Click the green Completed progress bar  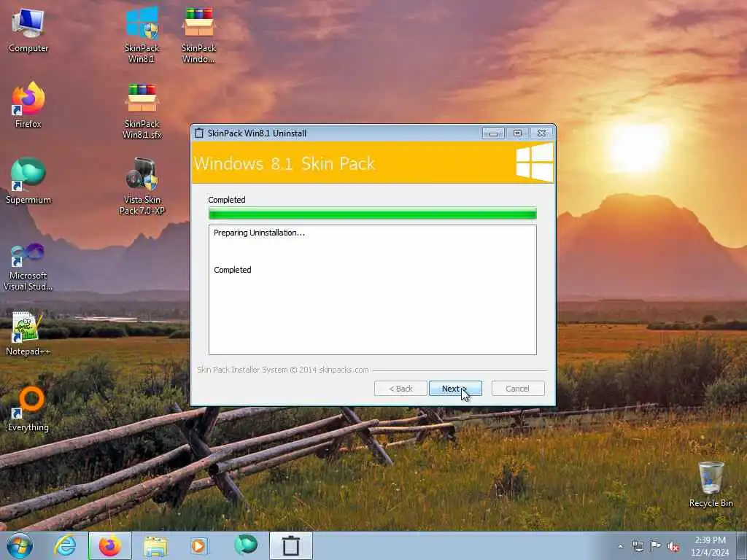(372, 214)
